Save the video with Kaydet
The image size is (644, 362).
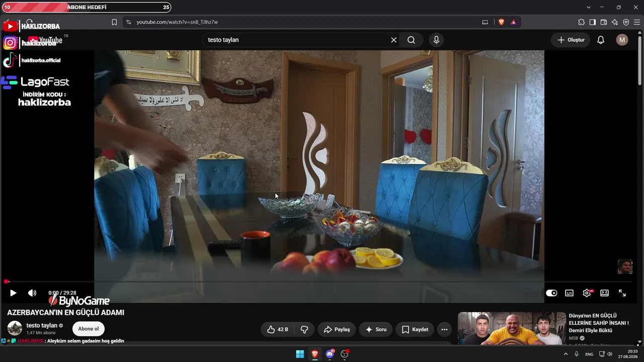(415, 329)
